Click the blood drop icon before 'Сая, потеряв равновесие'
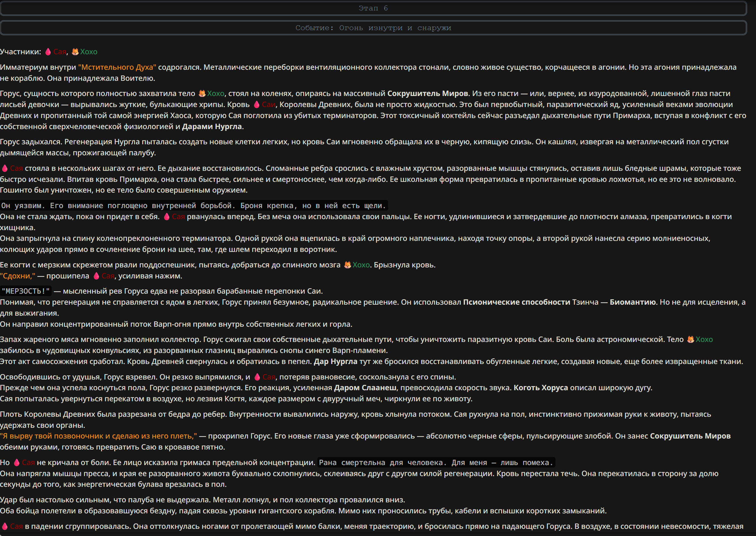The width and height of the screenshot is (756, 536). point(257,377)
